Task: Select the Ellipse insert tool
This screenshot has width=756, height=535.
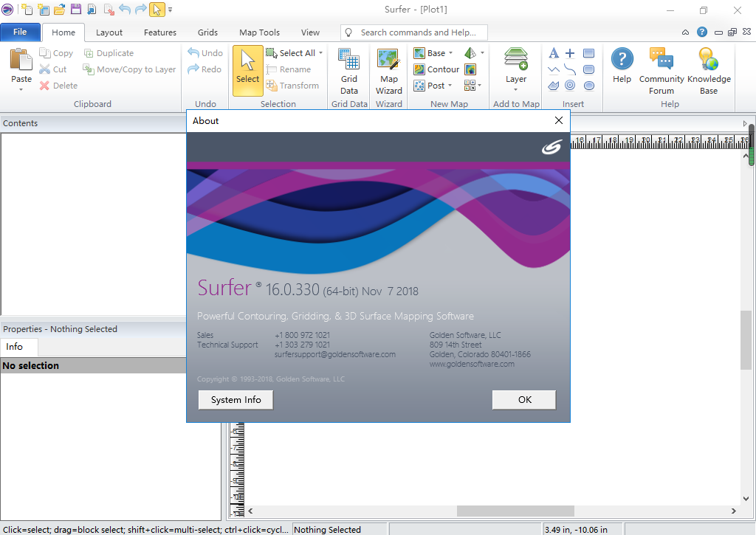Action: [589, 86]
